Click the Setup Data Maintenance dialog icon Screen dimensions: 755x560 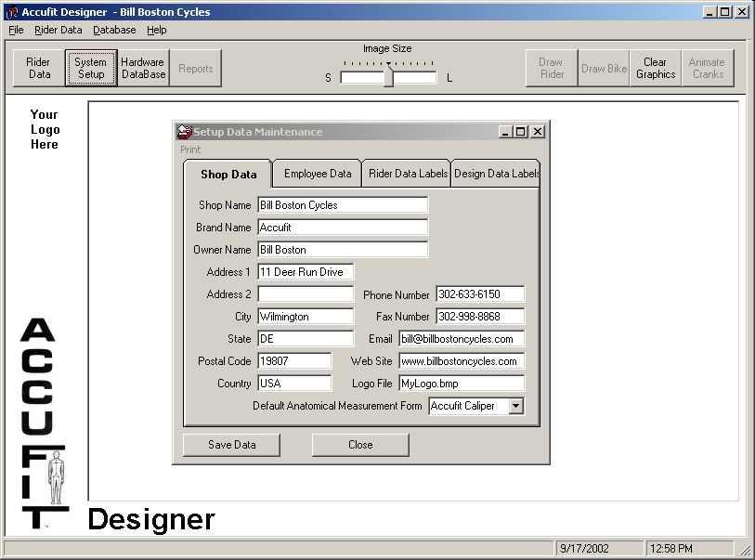coord(185,132)
